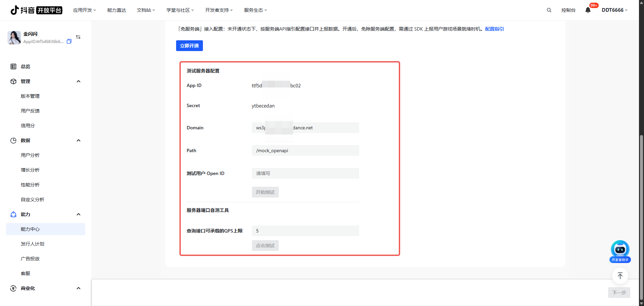Image resolution: width=644 pixels, height=306 pixels.
Task: Click the Douyin open platform logo
Action: click(36, 10)
